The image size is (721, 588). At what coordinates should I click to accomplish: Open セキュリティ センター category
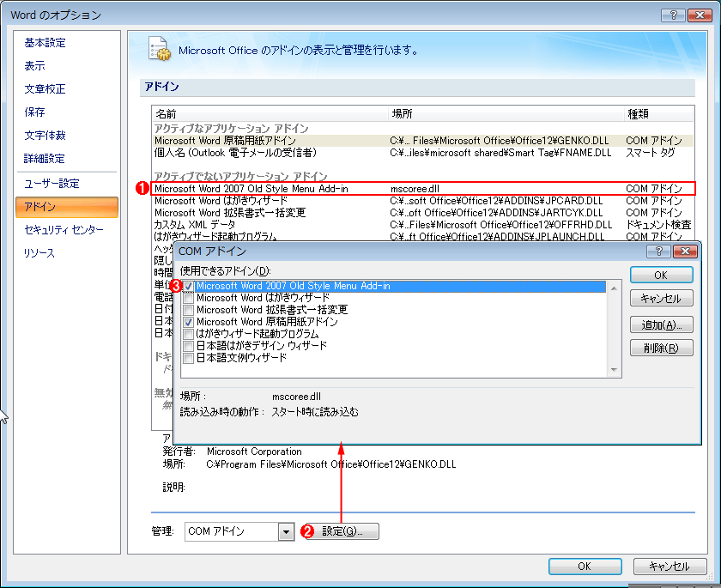pos(64,229)
